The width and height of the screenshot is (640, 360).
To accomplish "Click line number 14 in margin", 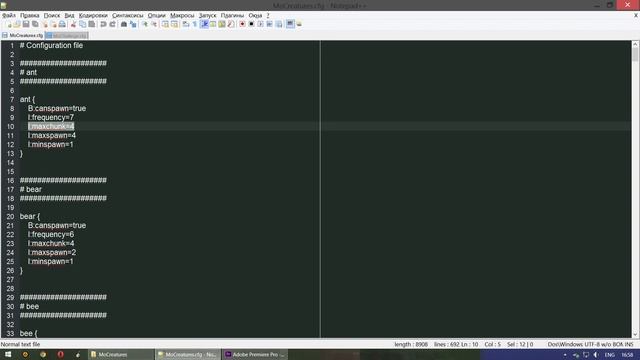I will [x=10, y=162].
